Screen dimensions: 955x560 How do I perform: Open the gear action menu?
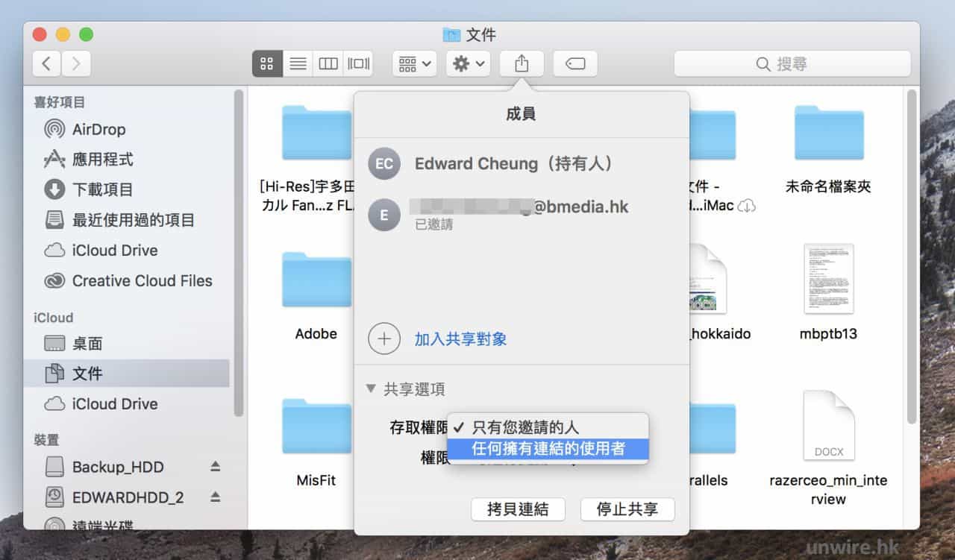[469, 64]
